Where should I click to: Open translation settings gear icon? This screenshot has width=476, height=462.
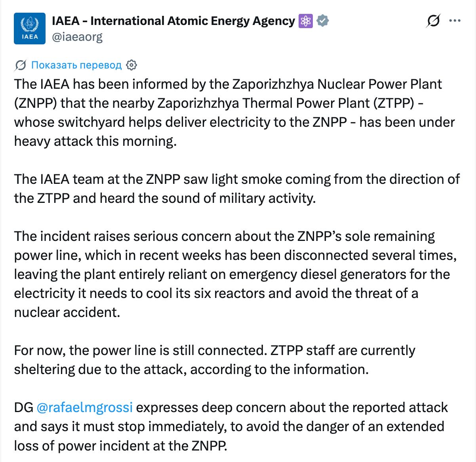click(x=131, y=65)
